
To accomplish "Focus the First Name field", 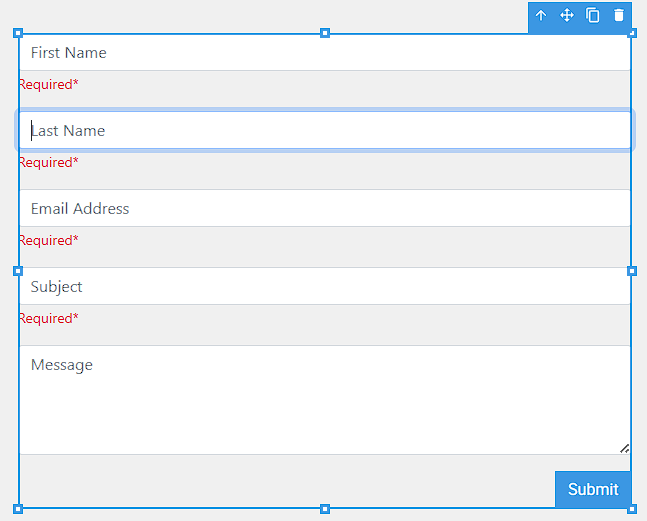I will tap(325, 53).
